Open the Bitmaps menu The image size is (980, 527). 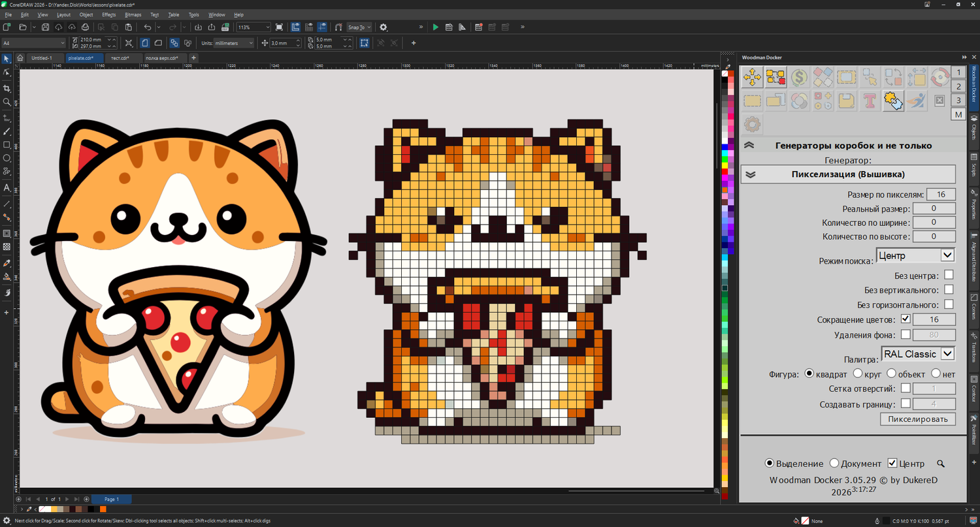133,14
